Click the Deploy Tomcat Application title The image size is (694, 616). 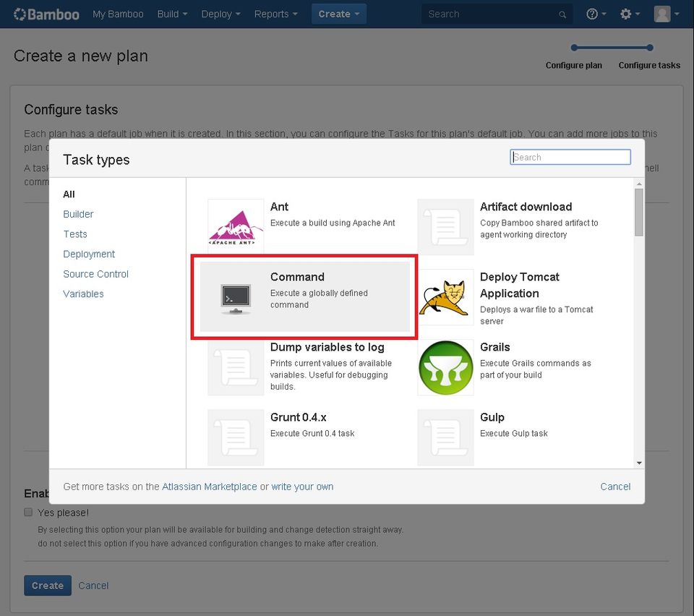point(520,285)
